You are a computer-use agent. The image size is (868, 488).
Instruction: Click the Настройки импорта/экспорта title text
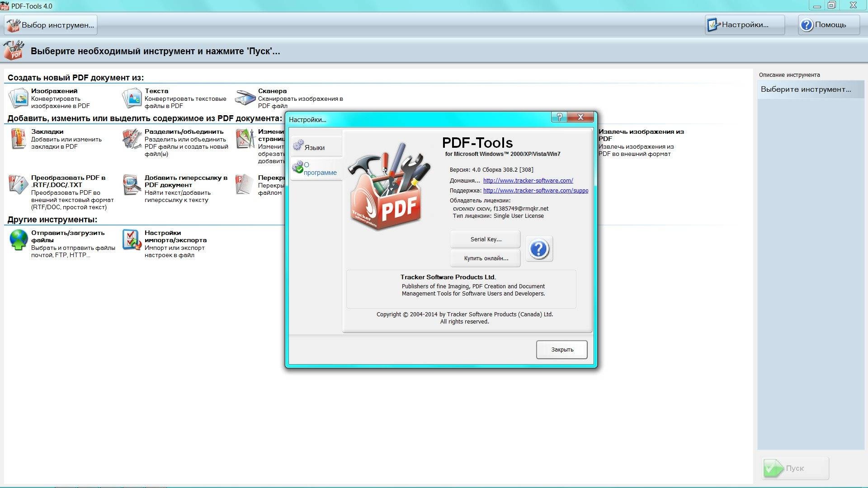[175, 236]
